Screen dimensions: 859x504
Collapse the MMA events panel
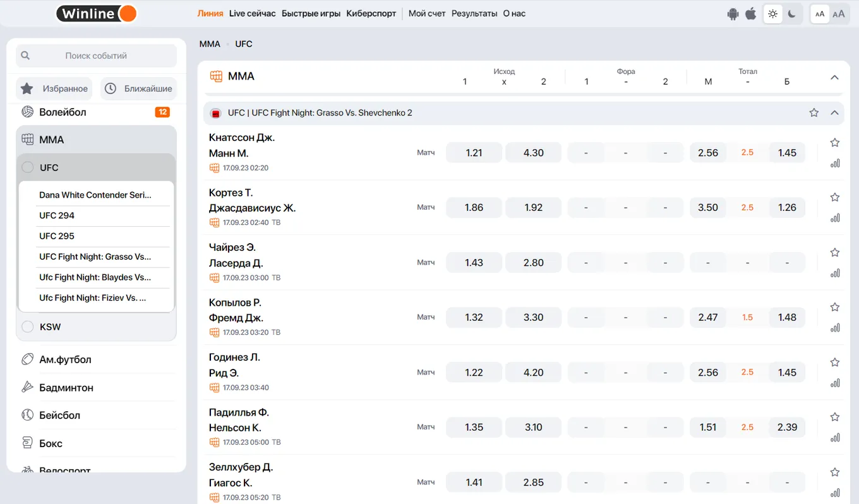tap(834, 77)
